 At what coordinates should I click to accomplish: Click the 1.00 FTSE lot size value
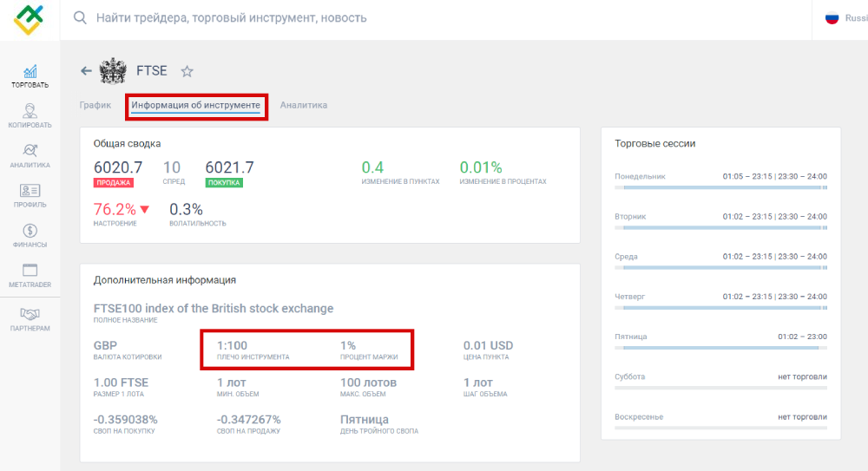(x=121, y=383)
